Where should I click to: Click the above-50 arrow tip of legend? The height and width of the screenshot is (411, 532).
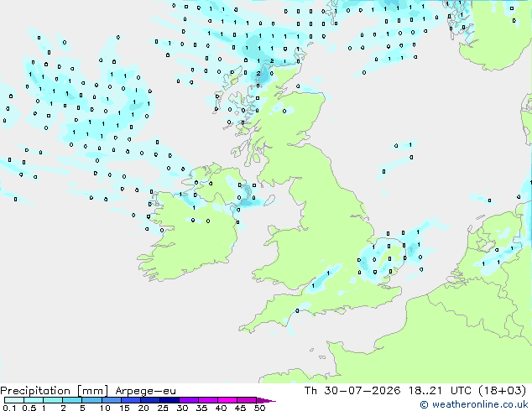(266, 400)
